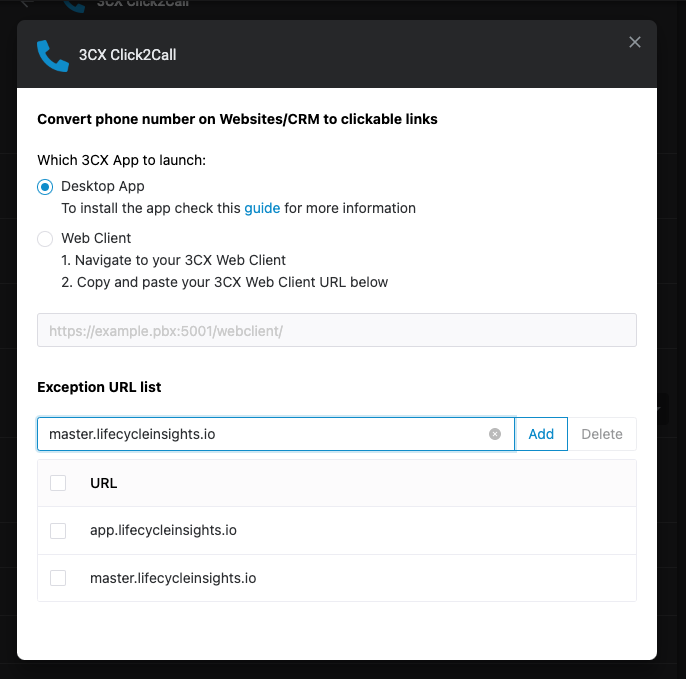The image size is (686, 679).
Task: Close the 3CX Click2Call dialog
Action: [634, 42]
